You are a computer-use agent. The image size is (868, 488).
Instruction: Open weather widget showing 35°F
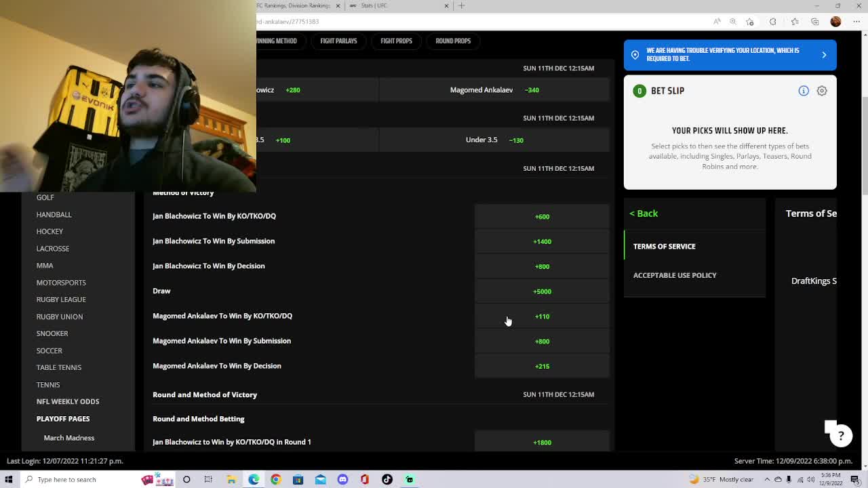(720, 479)
